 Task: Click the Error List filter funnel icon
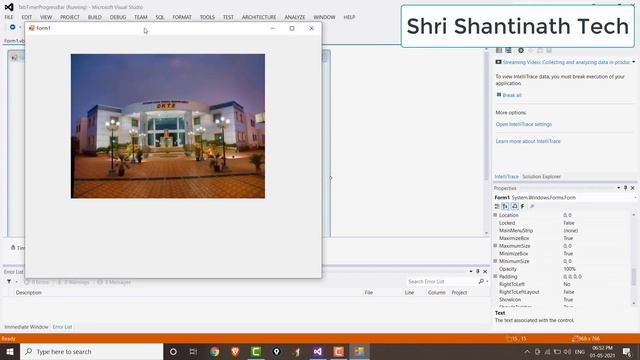tap(9, 282)
